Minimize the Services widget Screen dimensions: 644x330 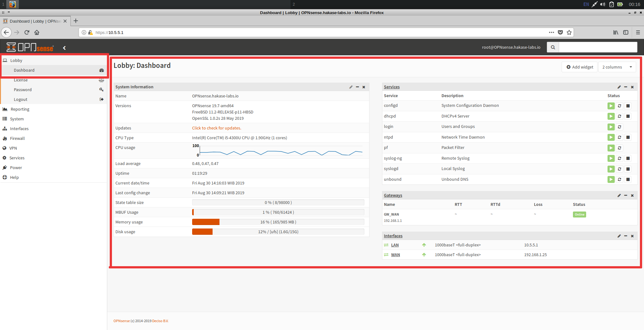click(625, 87)
